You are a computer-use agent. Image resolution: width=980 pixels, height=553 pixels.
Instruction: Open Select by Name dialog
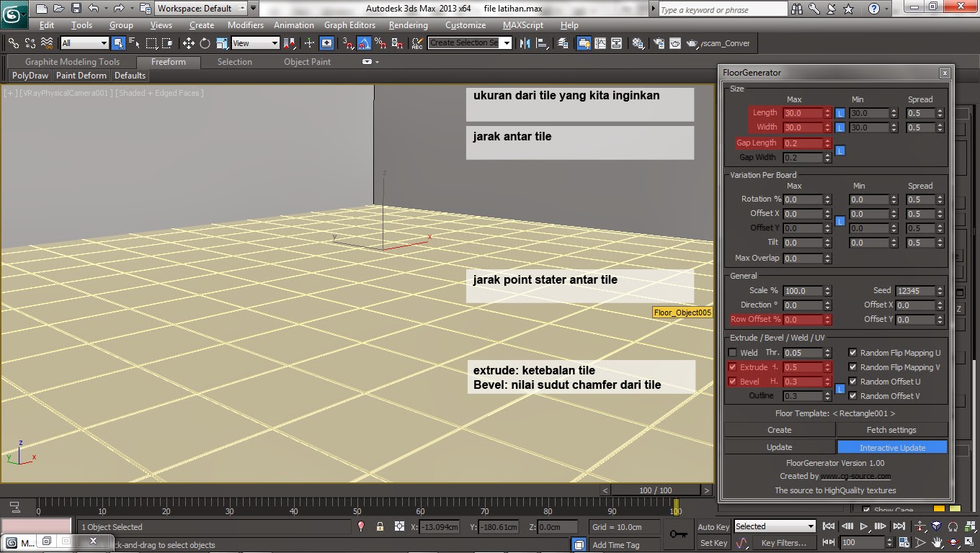click(135, 44)
